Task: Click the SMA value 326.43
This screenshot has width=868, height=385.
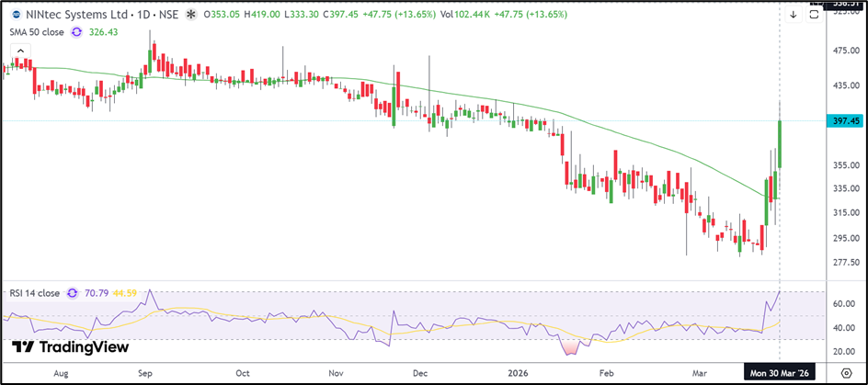Action: [x=102, y=32]
